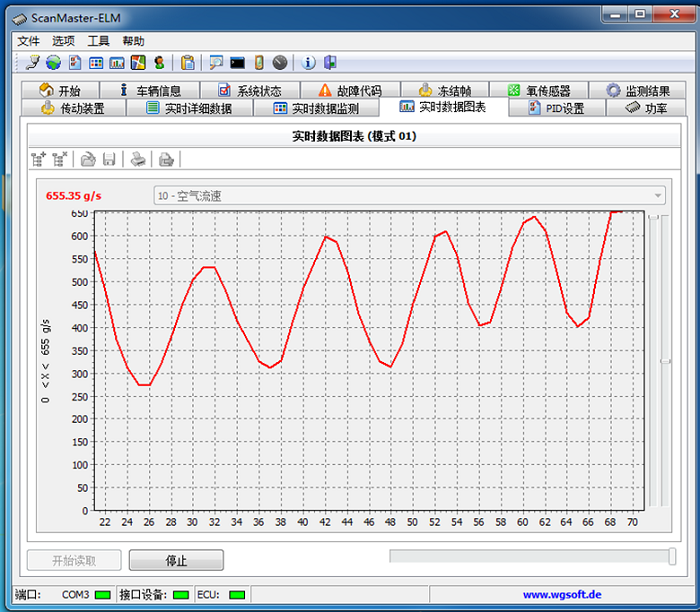Image resolution: width=700 pixels, height=612 pixels.
Task: Click the gauge dial icon in toolbar
Action: 281,63
